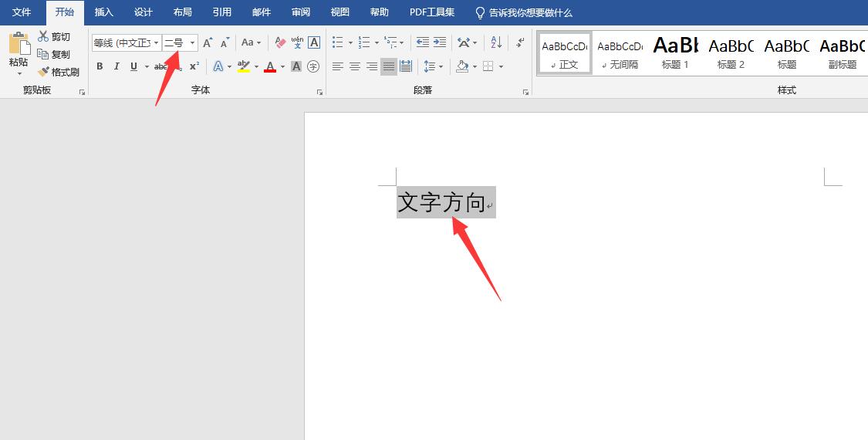Shrink font size with the smaller A icon

pyautogui.click(x=225, y=42)
